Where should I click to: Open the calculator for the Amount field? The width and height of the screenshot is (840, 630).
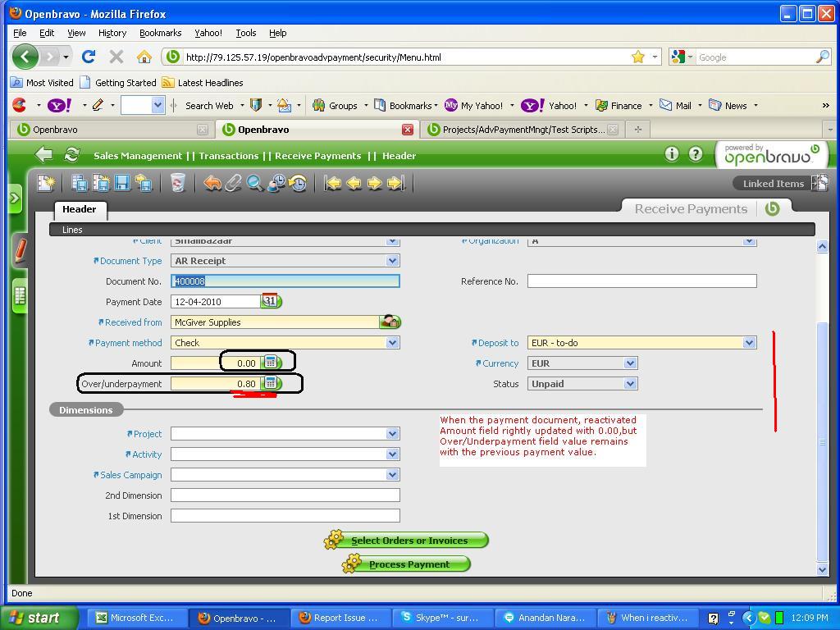pos(271,363)
